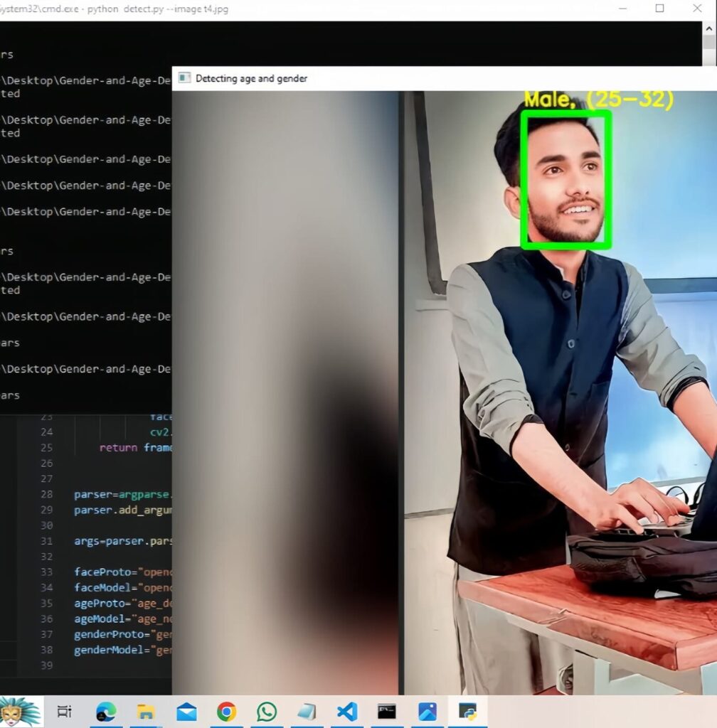Switch to Command Prompt in taskbar
This screenshot has width=717, height=728.
pos(387,711)
